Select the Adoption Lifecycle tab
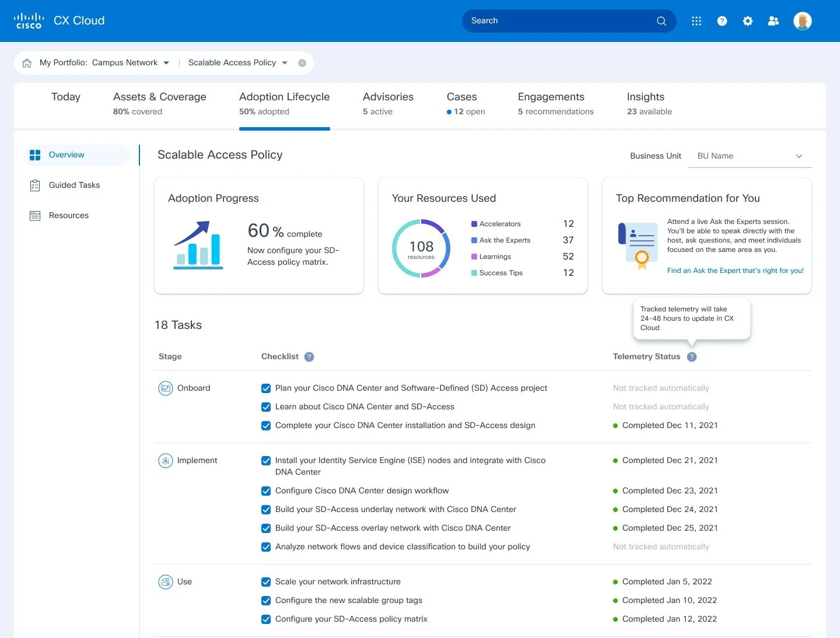This screenshot has width=840, height=638. click(285, 103)
